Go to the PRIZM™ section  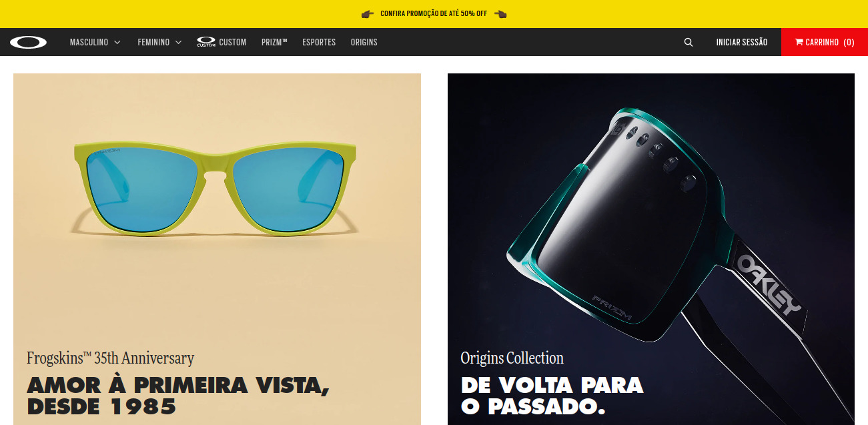tap(274, 42)
